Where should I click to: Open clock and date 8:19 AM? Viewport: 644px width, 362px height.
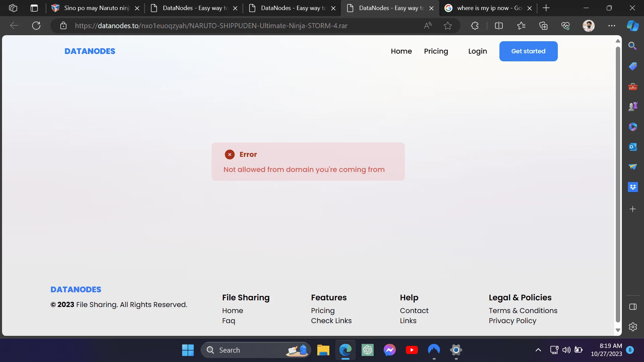(606, 350)
